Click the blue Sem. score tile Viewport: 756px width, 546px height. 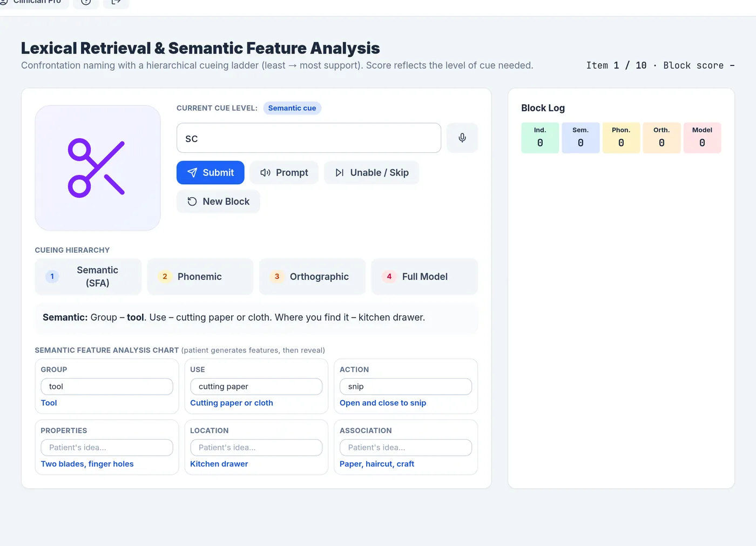580,138
